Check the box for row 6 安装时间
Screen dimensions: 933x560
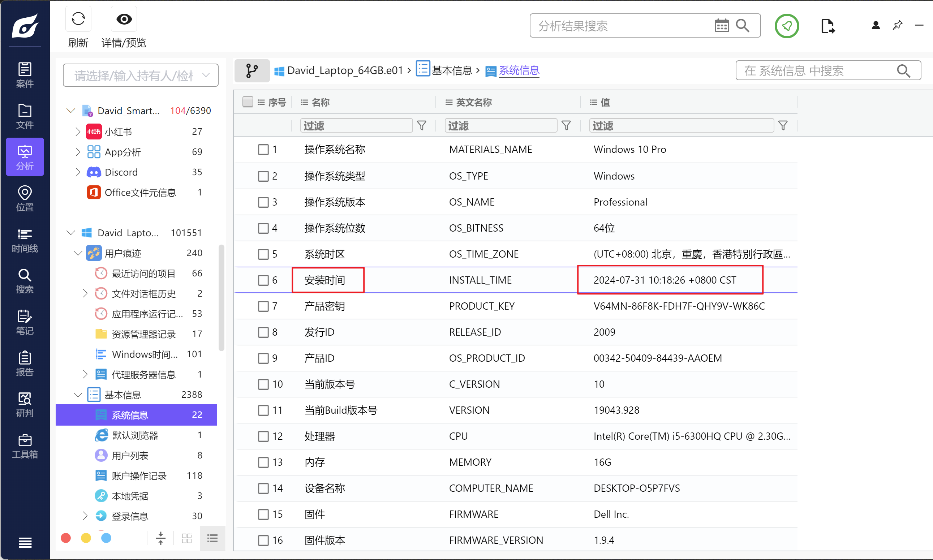point(263,280)
